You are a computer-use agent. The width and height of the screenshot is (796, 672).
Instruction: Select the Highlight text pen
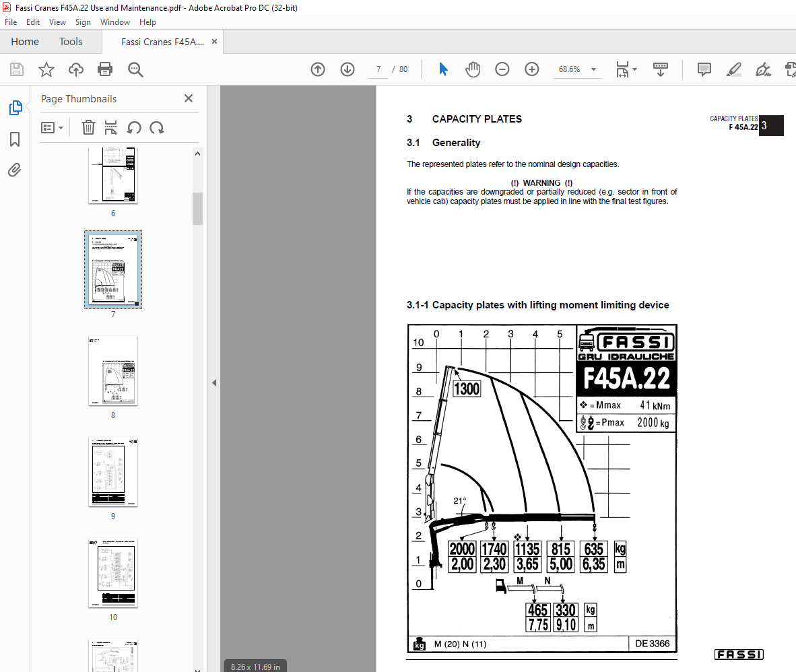(733, 69)
